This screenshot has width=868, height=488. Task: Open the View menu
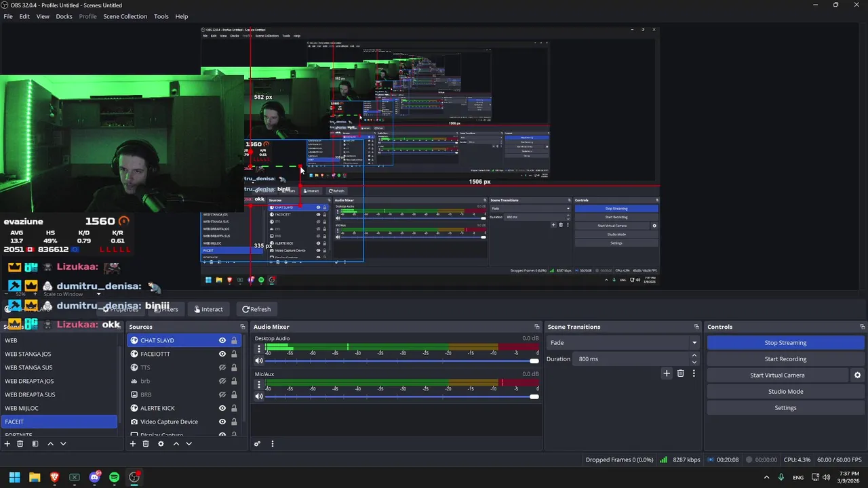(x=43, y=16)
